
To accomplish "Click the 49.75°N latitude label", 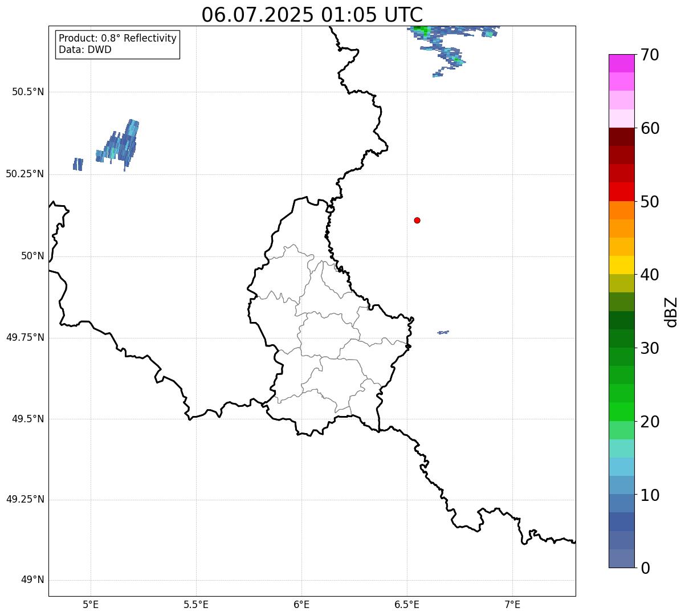I will coord(25,337).
